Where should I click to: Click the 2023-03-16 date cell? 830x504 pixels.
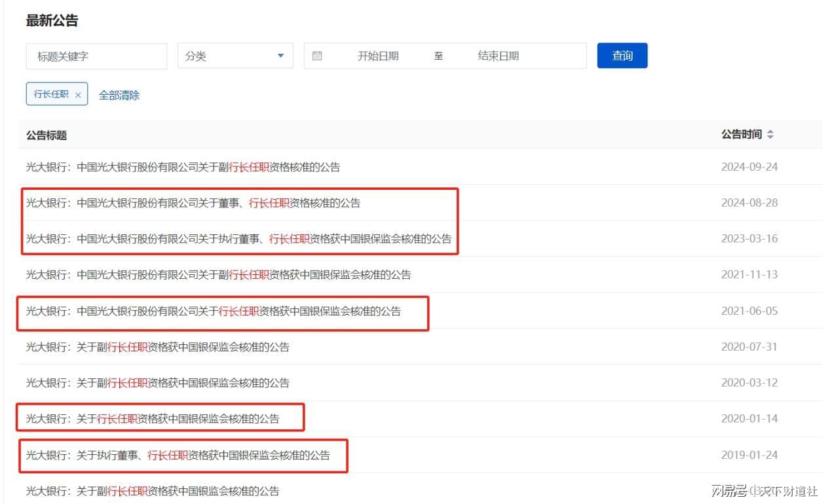coord(749,239)
